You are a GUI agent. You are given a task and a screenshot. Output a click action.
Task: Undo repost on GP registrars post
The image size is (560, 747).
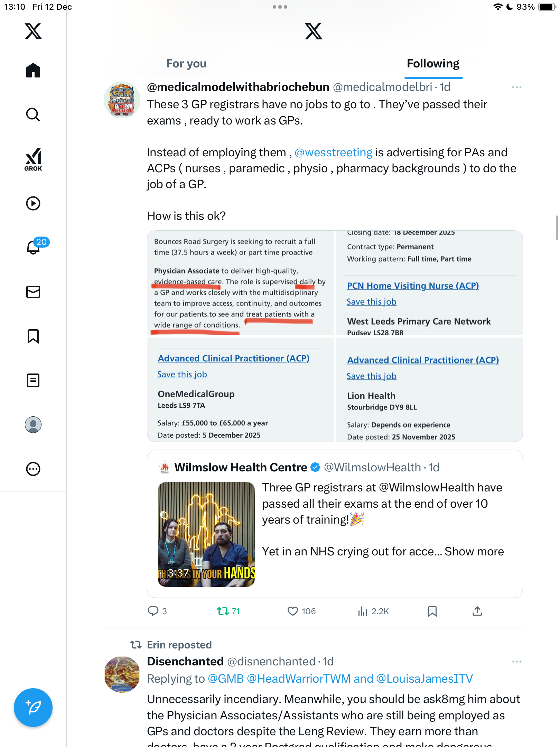[x=223, y=611]
